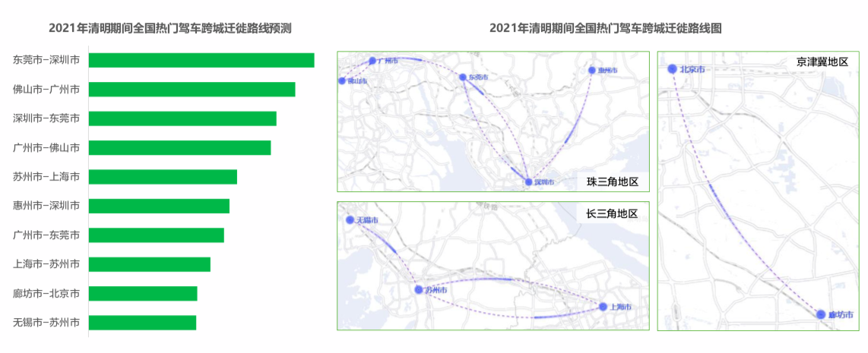Select the 东莞市 marker on the map
The width and height of the screenshot is (868, 353).
463,77
